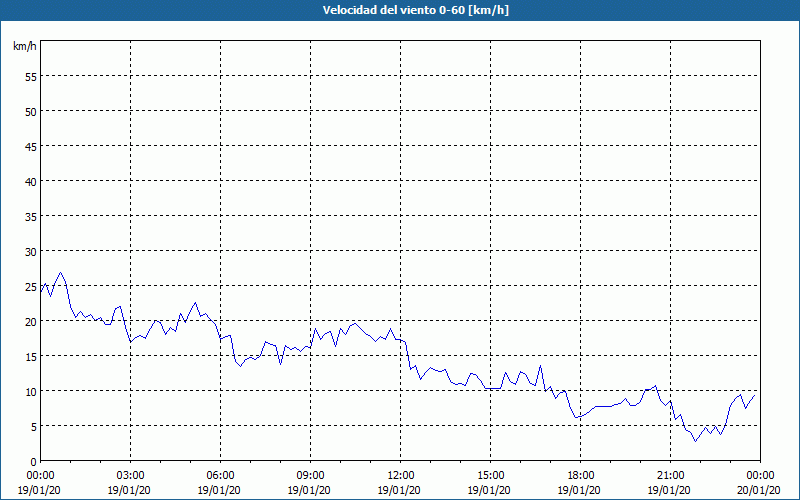
Task: Click the 'km/h' y-axis unit label
Action: point(25,46)
